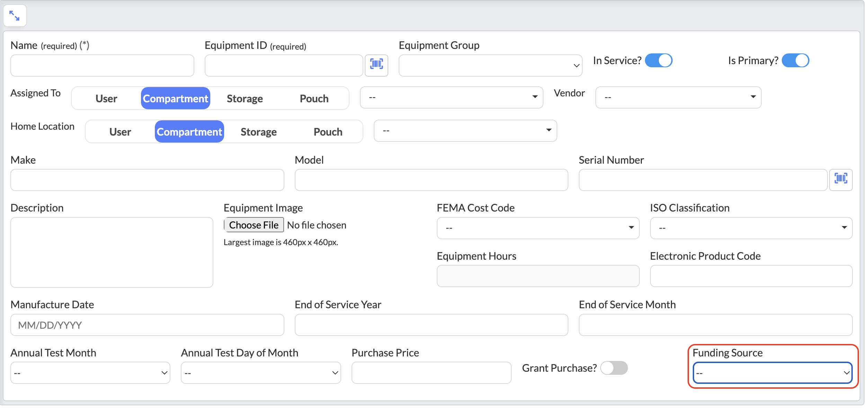This screenshot has height=414, width=868.
Task: Click into the Model field
Action: [x=431, y=180]
